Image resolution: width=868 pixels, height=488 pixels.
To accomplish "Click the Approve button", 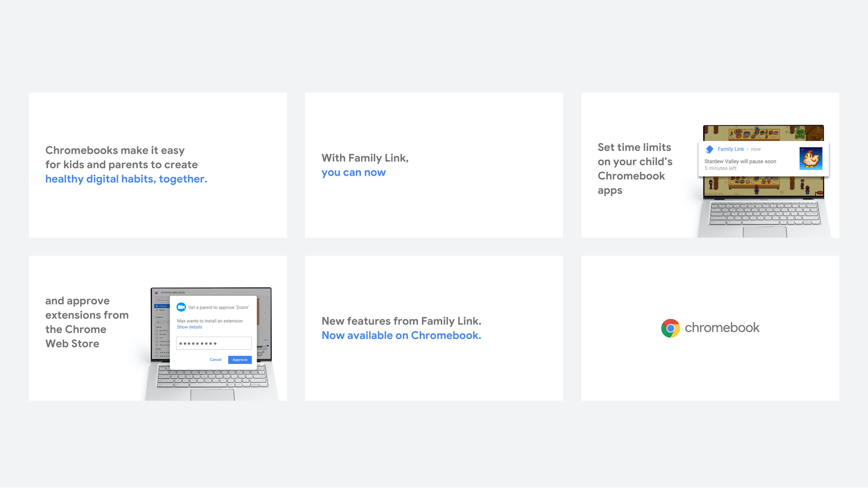I will point(240,360).
